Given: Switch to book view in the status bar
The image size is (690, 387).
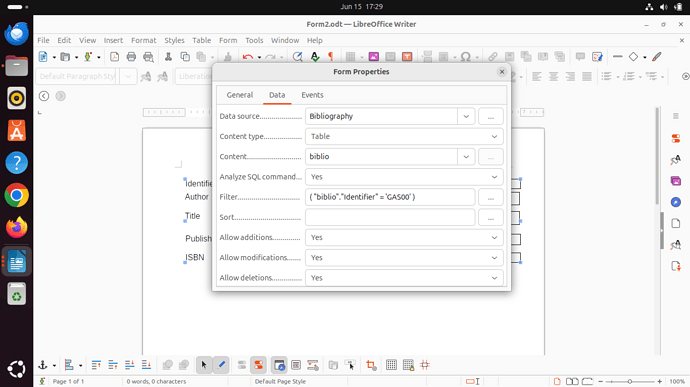Looking at the screenshot, I should click(x=587, y=381).
